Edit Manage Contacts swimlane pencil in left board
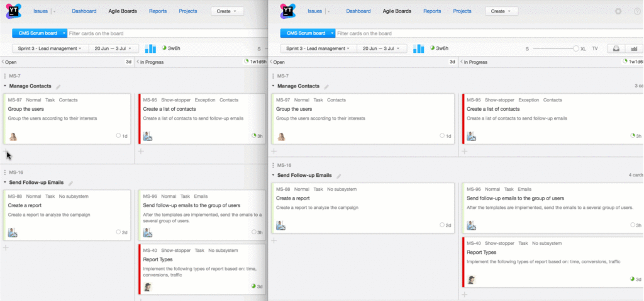The width and height of the screenshot is (644, 301). coord(58,87)
